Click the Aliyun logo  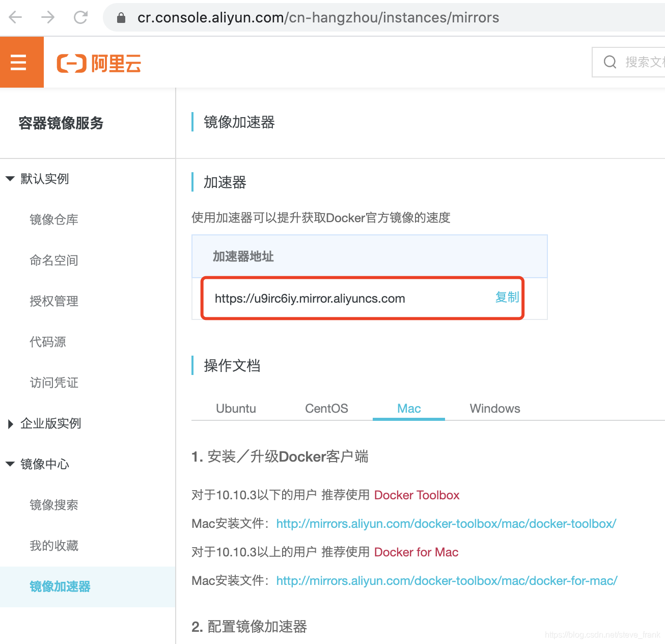click(x=99, y=64)
